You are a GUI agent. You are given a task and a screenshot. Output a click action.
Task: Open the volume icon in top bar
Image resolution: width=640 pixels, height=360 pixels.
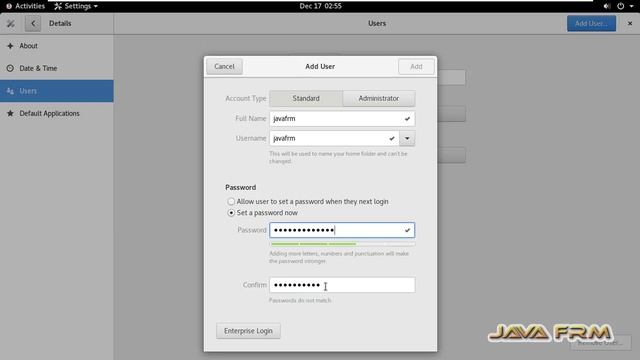[607, 6]
